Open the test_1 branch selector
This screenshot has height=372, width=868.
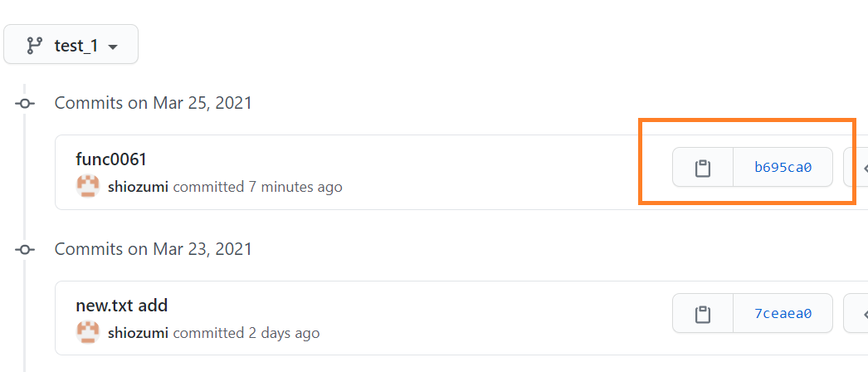[71, 44]
